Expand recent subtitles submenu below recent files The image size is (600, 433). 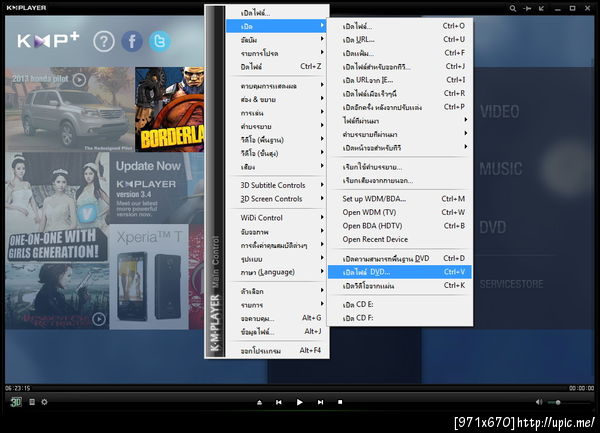coord(399,134)
